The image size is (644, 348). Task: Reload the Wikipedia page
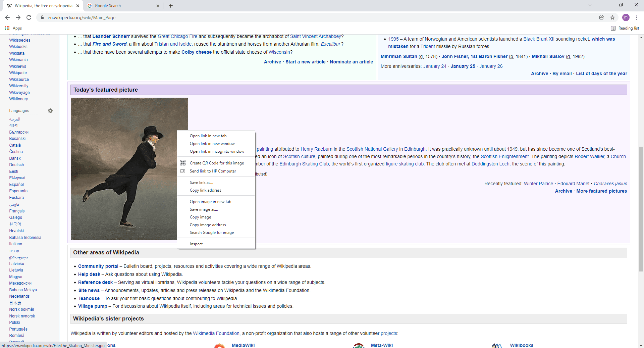pos(29,17)
